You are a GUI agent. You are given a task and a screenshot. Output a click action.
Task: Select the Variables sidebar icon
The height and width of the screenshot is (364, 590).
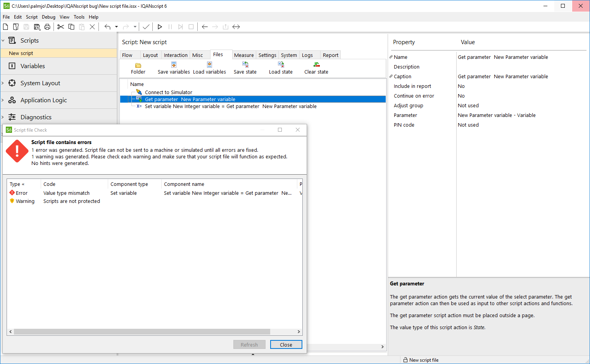coord(12,66)
